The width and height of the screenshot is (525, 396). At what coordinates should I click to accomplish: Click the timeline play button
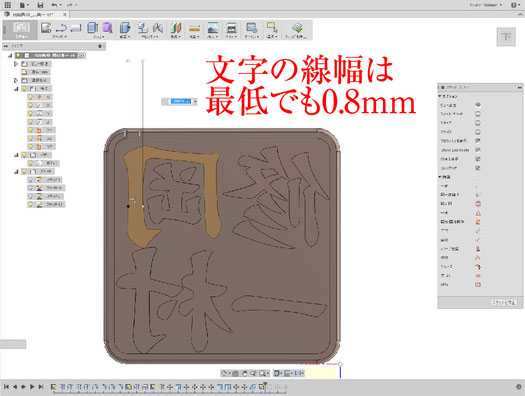pos(32,387)
